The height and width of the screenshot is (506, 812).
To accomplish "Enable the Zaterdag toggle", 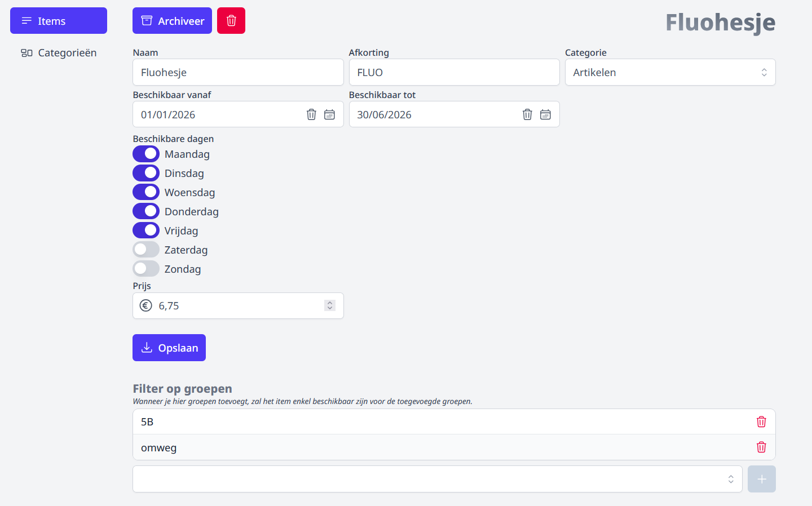I will (x=146, y=250).
